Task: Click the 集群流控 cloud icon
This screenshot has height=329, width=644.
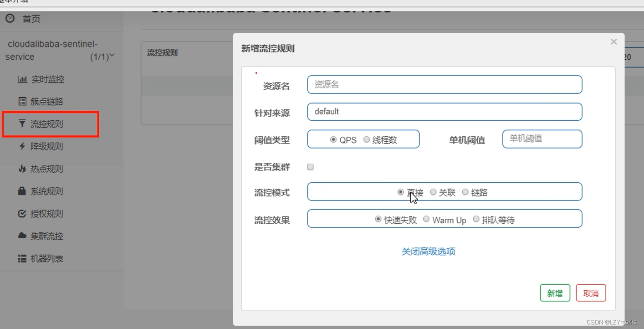Action: coord(22,236)
